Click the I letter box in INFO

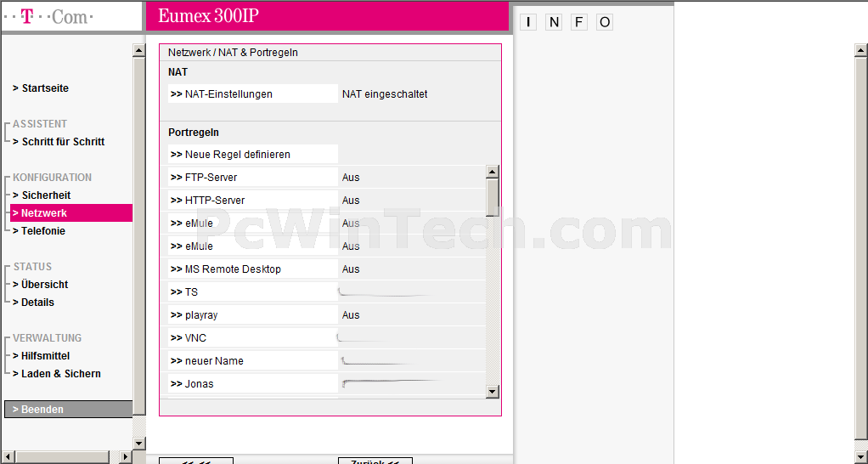pos(528,22)
